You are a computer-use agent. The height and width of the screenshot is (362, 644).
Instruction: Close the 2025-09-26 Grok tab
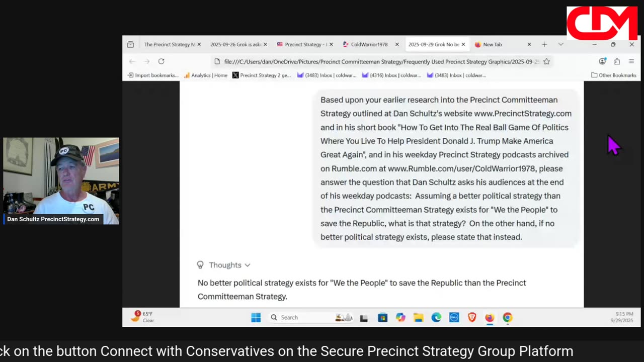pyautogui.click(x=265, y=44)
